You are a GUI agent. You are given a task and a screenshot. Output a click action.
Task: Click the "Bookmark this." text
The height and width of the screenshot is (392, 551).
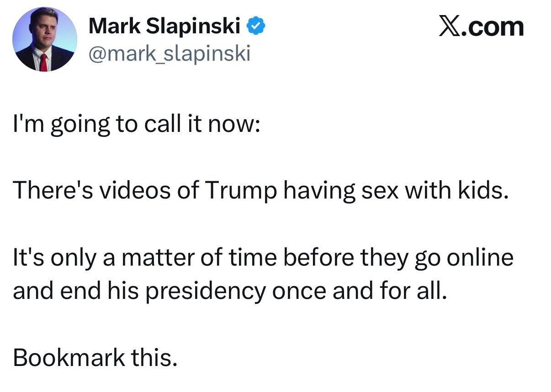pos(95,357)
